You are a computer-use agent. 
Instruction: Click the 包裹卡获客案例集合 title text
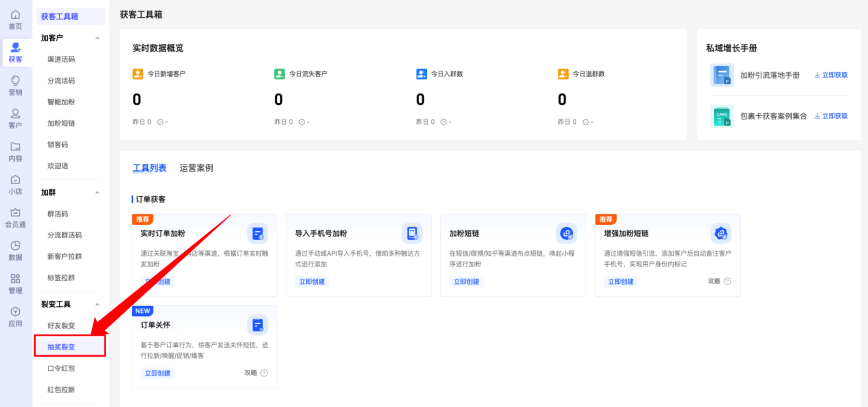click(x=773, y=116)
